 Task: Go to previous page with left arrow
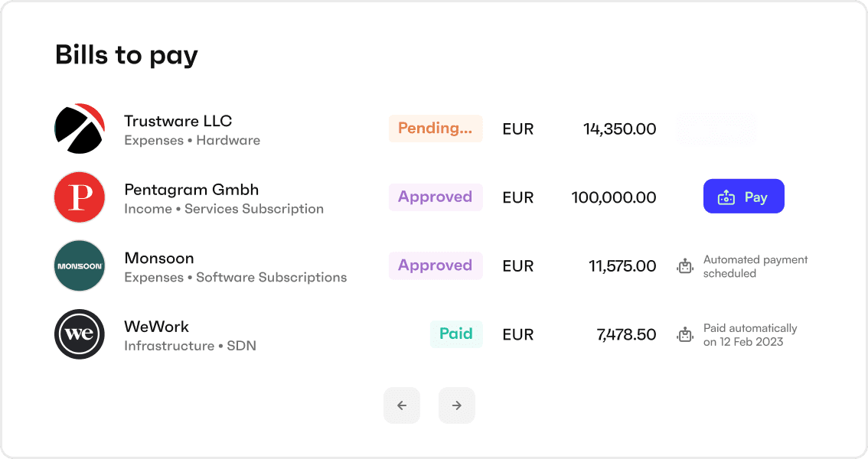coord(402,405)
